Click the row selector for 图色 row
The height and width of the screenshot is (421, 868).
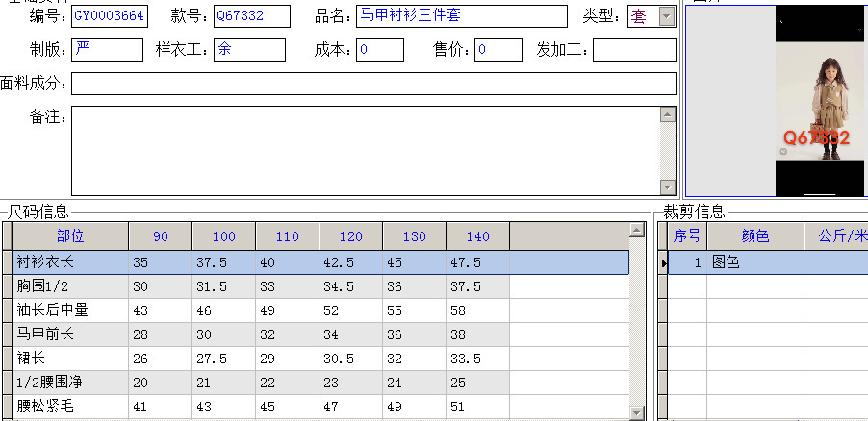tap(663, 262)
